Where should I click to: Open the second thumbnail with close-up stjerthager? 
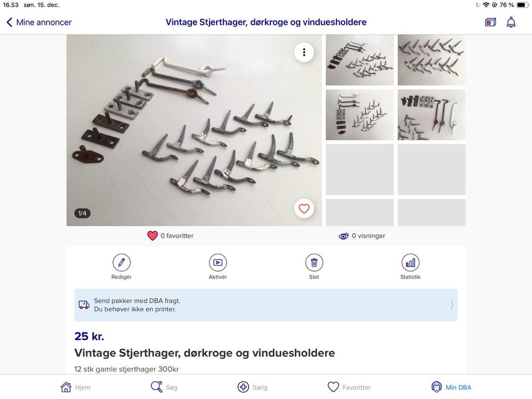tap(432, 60)
